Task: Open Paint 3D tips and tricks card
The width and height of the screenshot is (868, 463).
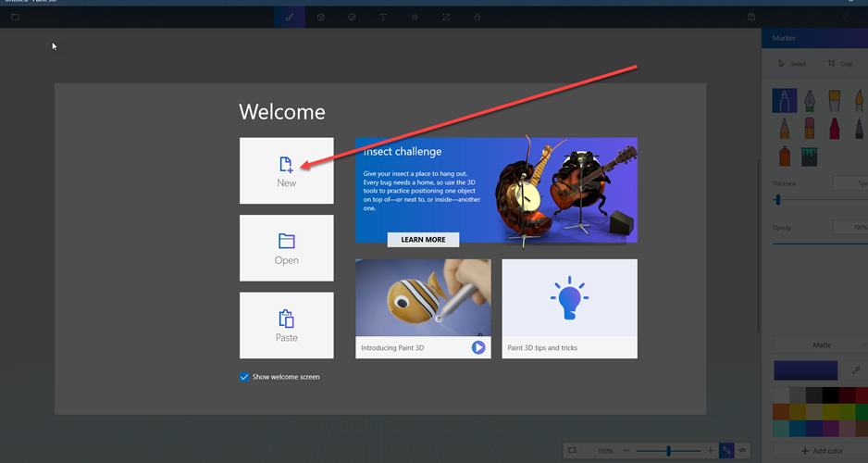Action: (x=569, y=308)
